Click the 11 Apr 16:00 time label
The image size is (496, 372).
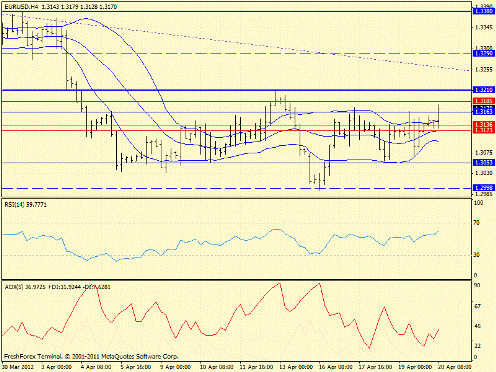pos(256,367)
